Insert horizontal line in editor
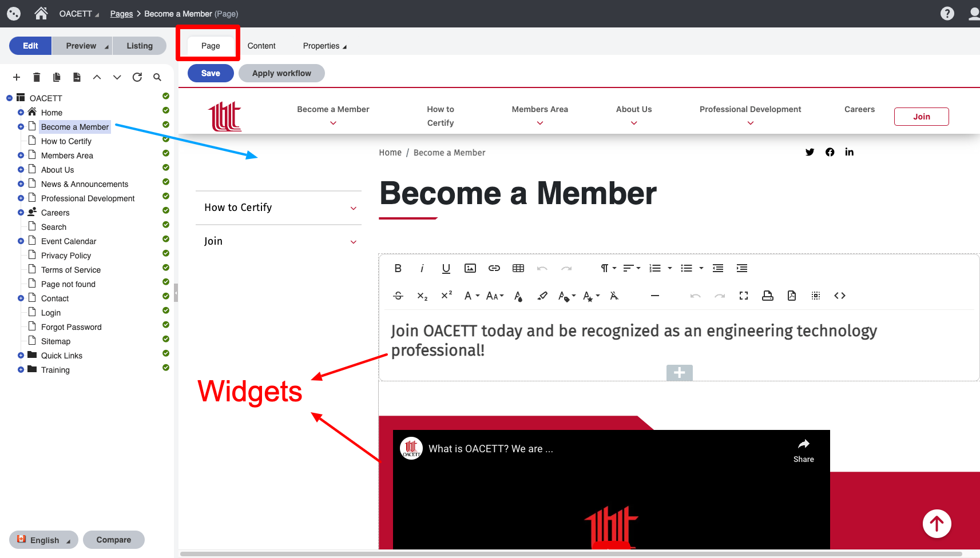The image size is (980, 558). (655, 296)
